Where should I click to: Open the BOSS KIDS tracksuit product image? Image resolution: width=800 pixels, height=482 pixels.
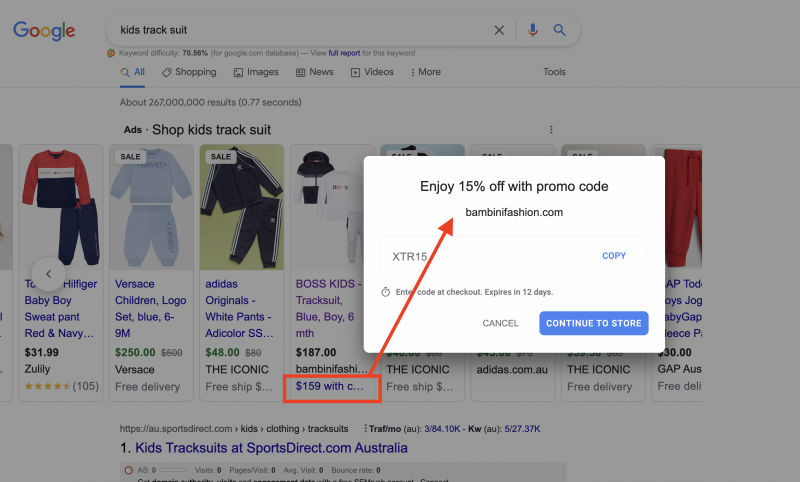point(327,208)
